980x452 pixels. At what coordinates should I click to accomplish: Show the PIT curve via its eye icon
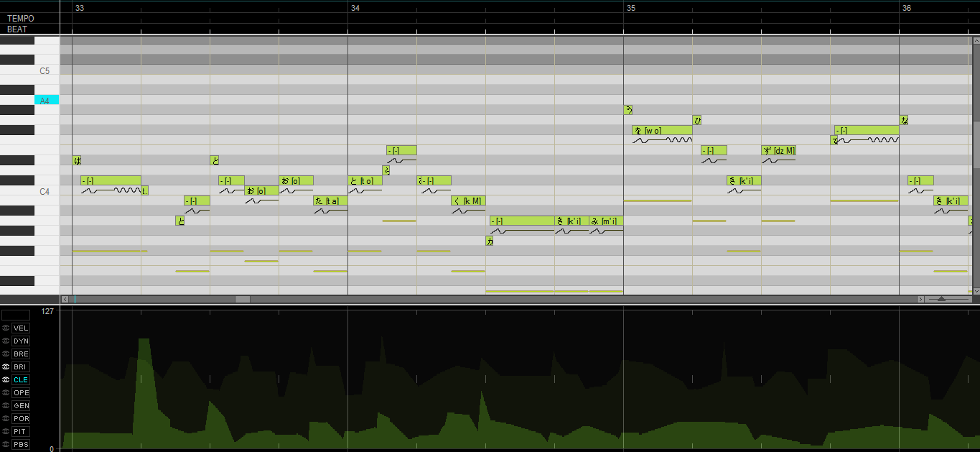6,431
